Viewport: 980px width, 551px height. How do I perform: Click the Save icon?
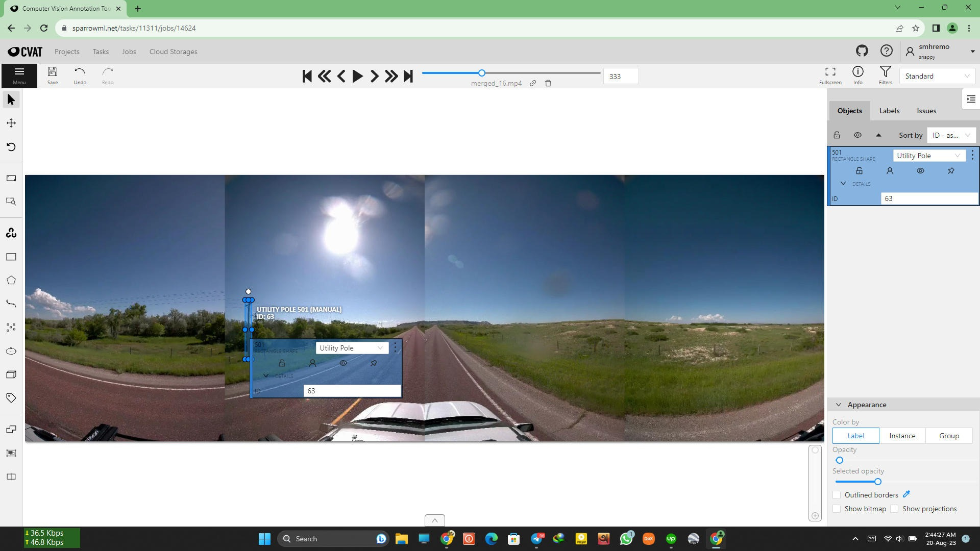pyautogui.click(x=52, y=75)
